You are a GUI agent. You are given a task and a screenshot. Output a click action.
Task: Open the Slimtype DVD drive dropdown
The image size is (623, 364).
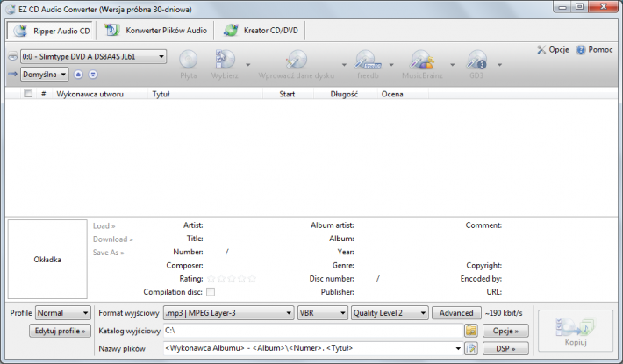[93, 56]
